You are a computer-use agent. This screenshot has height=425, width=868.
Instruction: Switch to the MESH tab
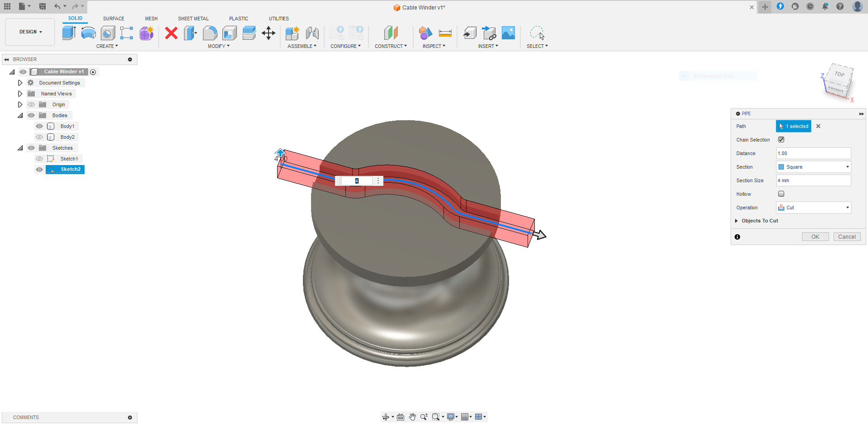[151, 19]
